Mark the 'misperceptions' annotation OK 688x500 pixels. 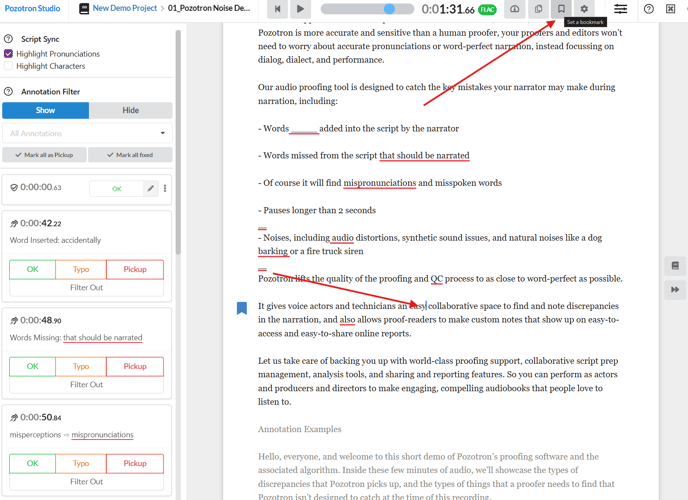(x=32, y=464)
